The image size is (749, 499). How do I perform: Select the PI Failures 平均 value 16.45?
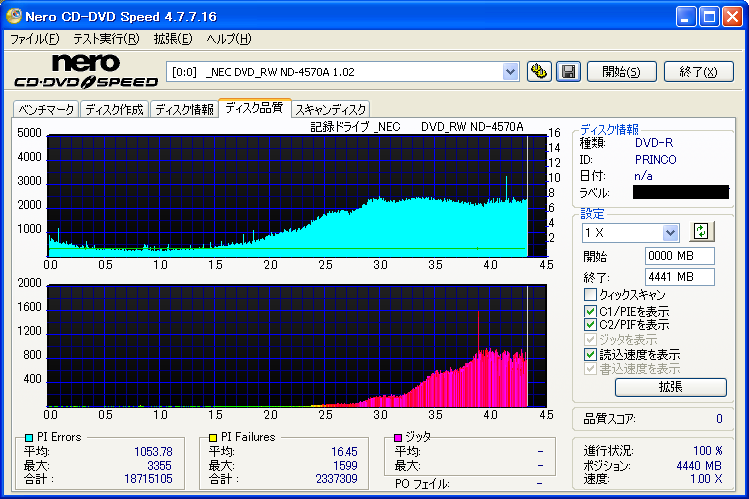[344, 452]
